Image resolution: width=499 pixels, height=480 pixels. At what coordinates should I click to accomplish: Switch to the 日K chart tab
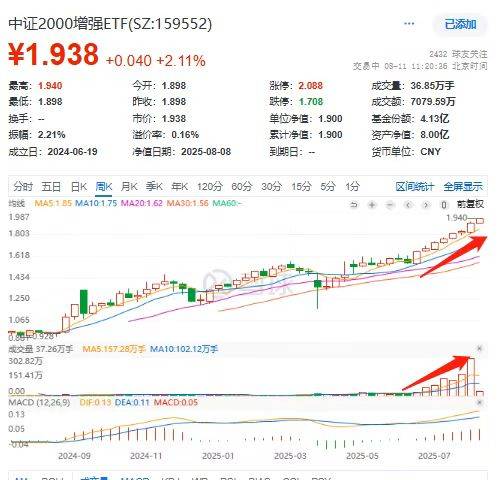[x=79, y=187]
